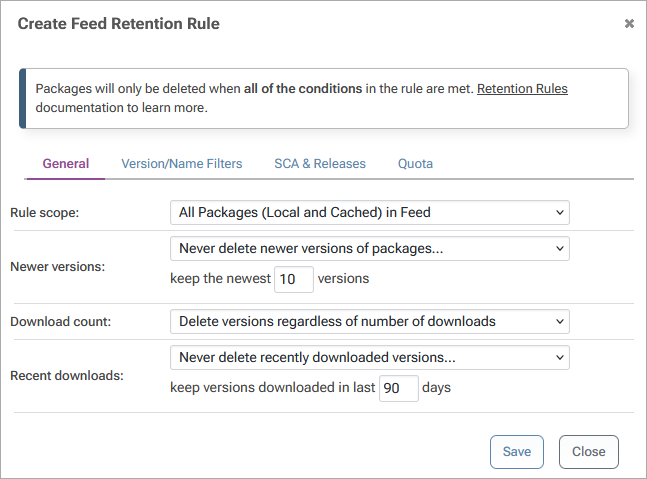Expand the Rule scope dropdown
Viewport: 647px width, 479px height.
[x=369, y=212]
